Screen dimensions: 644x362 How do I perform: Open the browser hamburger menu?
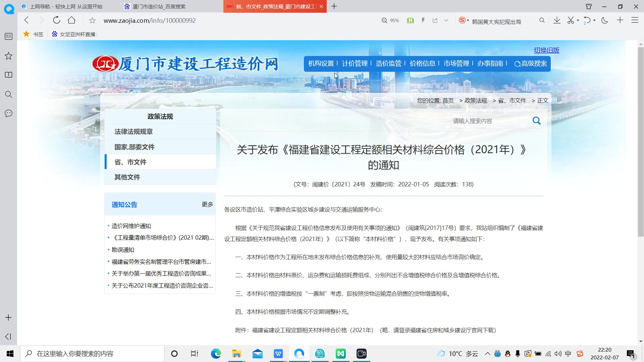point(635,20)
